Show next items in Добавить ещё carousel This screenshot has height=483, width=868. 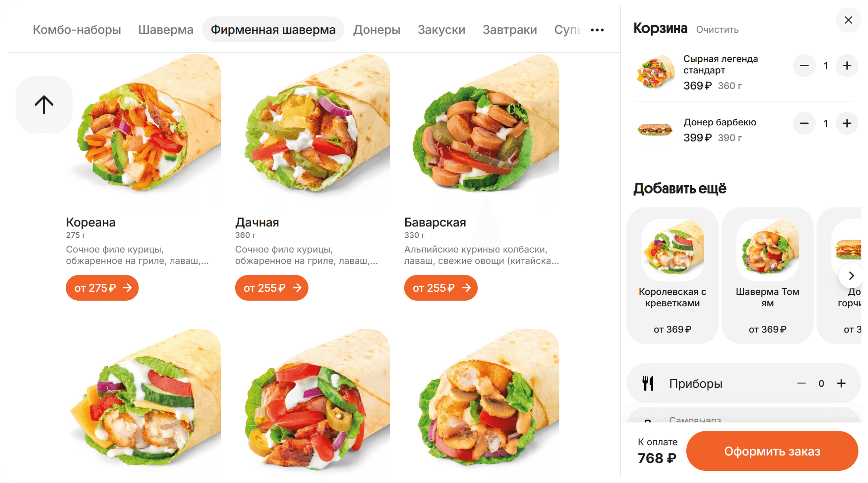point(851,276)
